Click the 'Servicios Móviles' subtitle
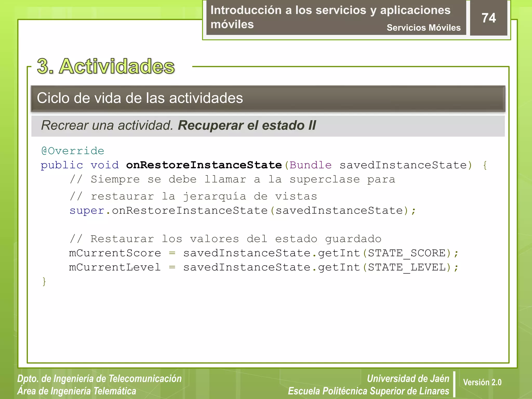The width and height of the screenshot is (532, 399). (423, 28)
